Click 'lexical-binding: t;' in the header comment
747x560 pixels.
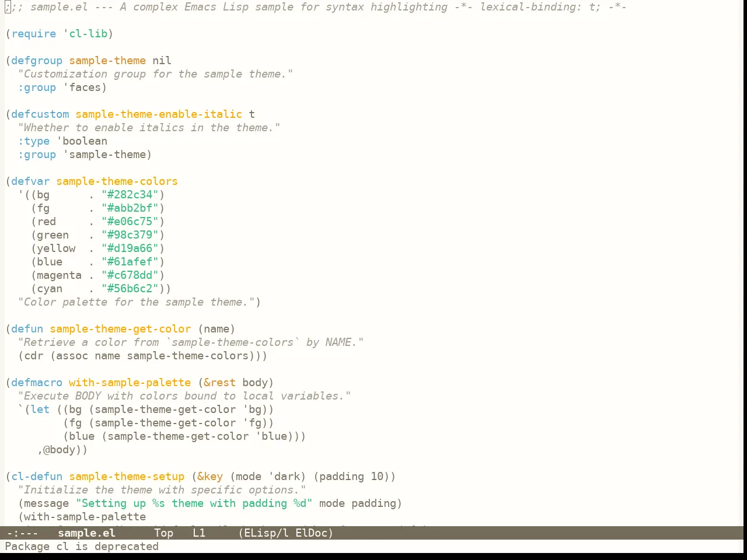coord(540,7)
